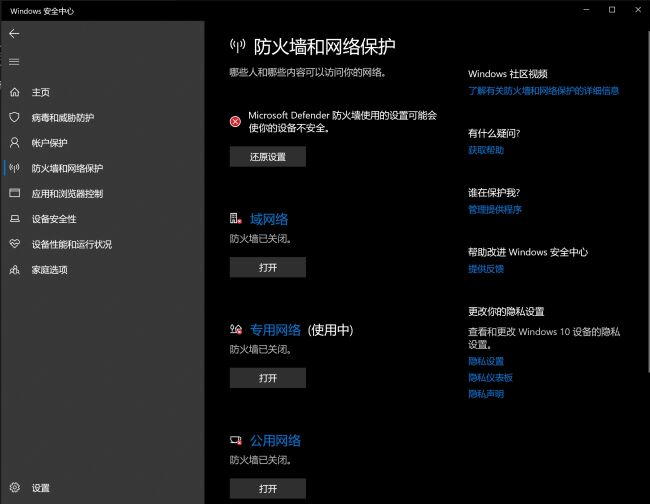
Task: Open 了解有关防火墙和网络保护的详细信息 link
Action: click(543, 90)
